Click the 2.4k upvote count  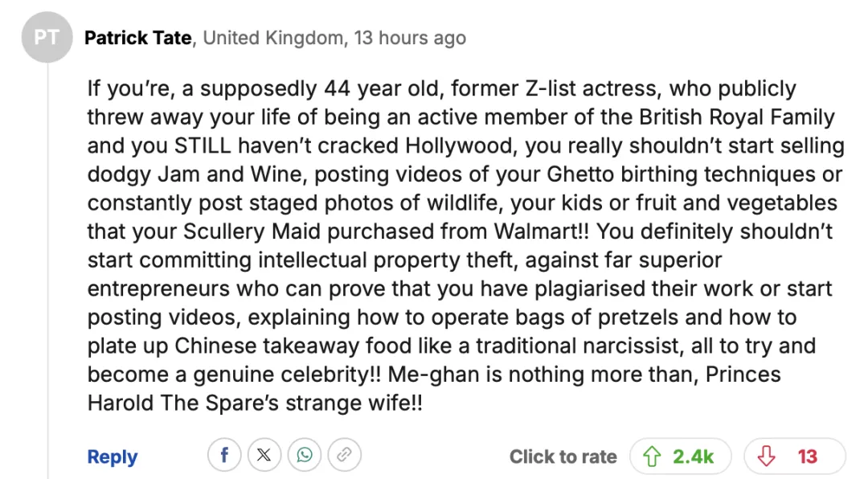(694, 456)
